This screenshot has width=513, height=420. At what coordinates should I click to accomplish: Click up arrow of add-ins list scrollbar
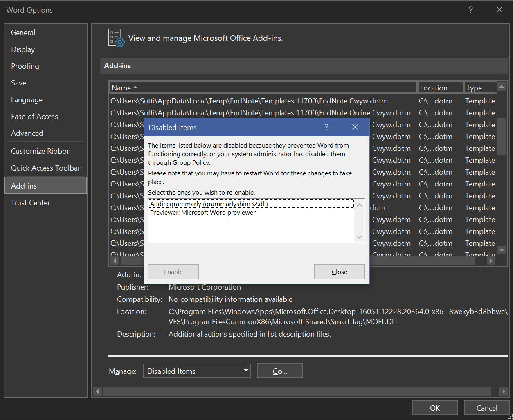[502, 86]
